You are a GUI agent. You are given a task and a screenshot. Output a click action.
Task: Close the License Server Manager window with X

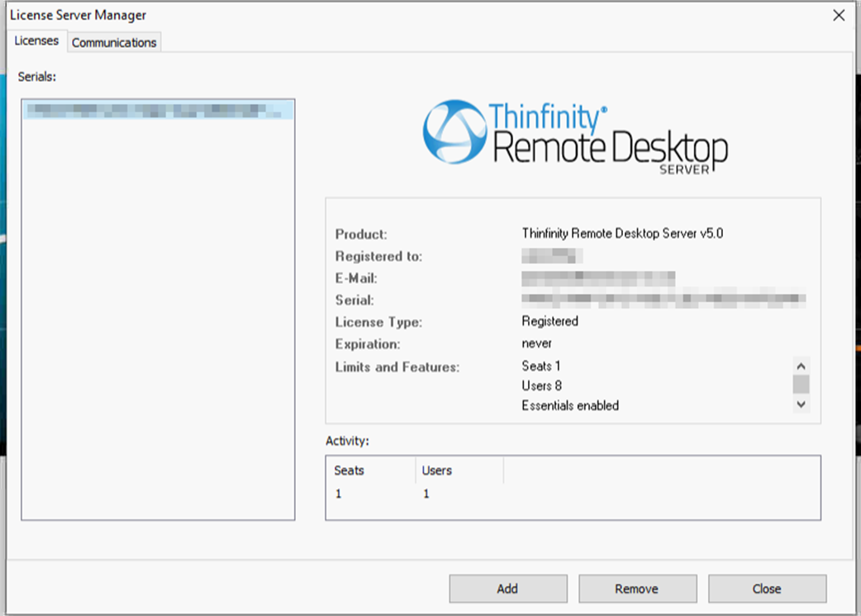[x=839, y=15]
